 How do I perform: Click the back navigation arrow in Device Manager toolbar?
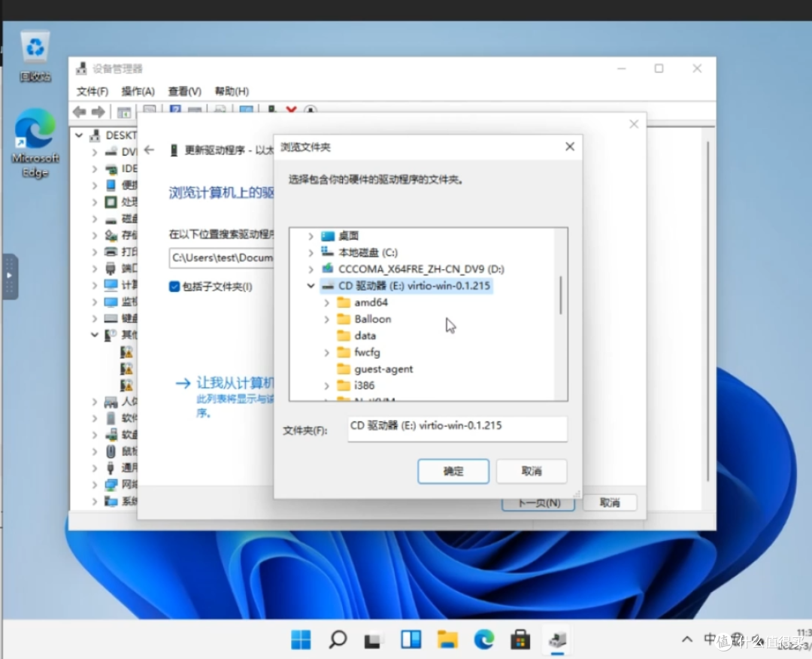80,111
